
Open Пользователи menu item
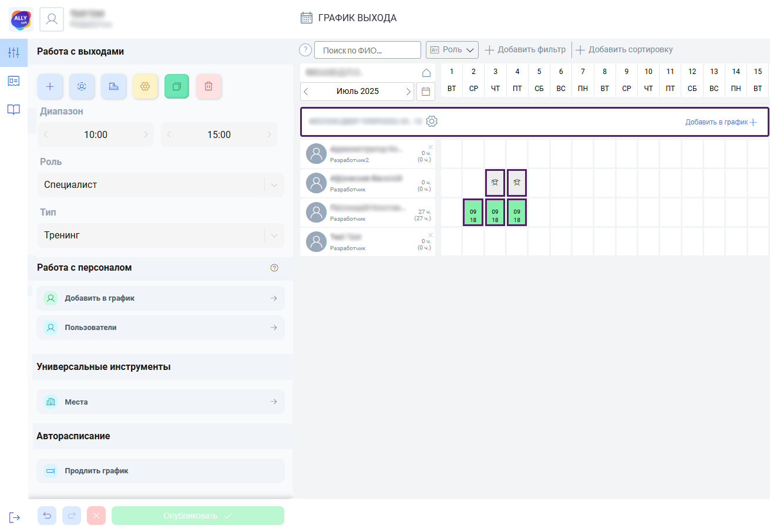(161, 328)
